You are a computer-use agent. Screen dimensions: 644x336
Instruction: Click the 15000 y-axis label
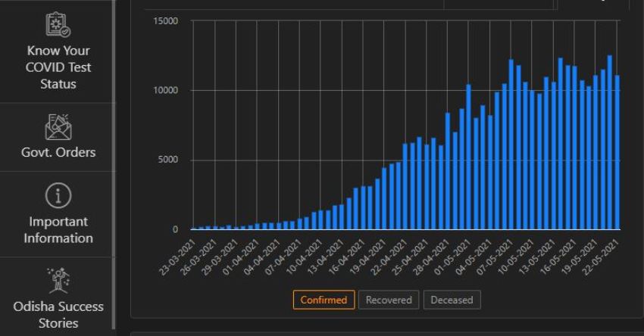(164, 20)
